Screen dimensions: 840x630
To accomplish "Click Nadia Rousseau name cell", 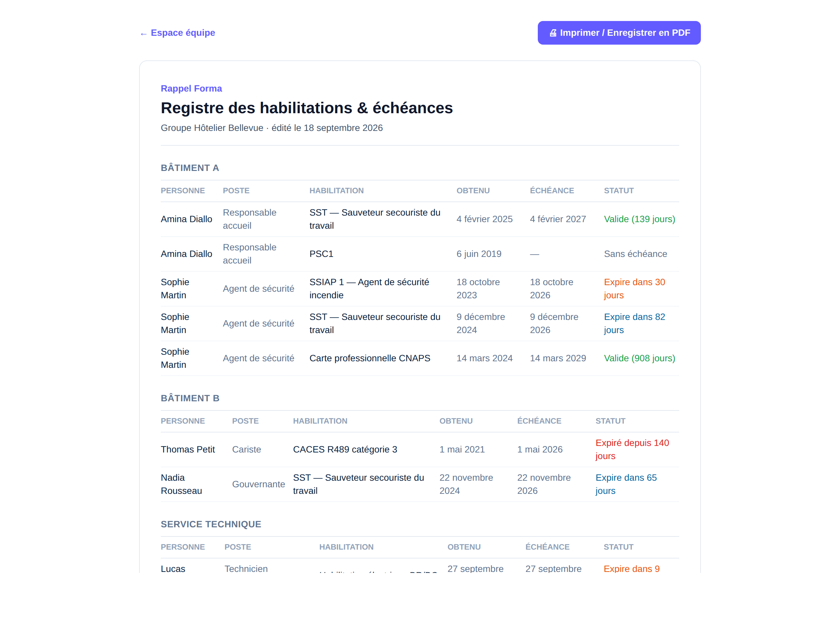I will [x=181, y=484].
